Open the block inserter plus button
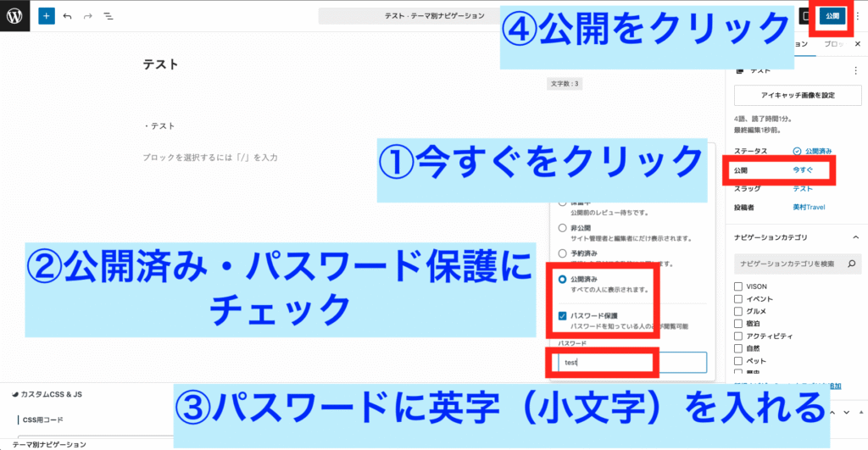This screenshot has height=450, width=868. coord(46,16)
